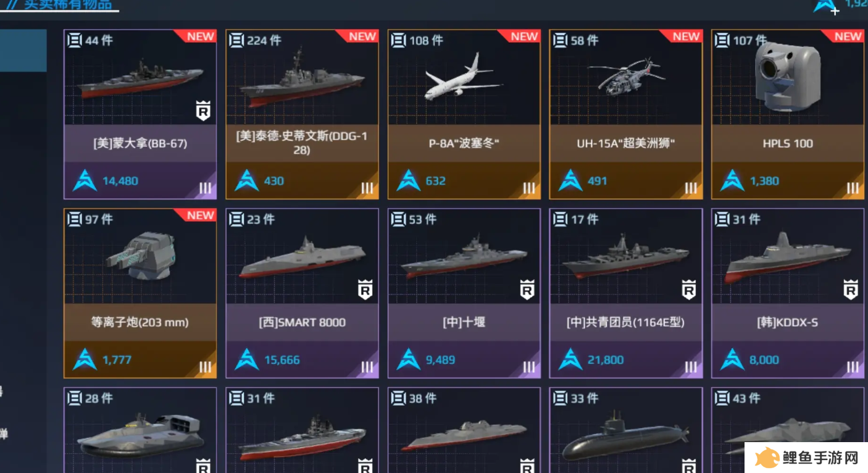Select the UH-15A"超美洲狮" helicopter thumbnail
Image resolution: width=868 pixels, height=473 pixels.
[627, 78]
